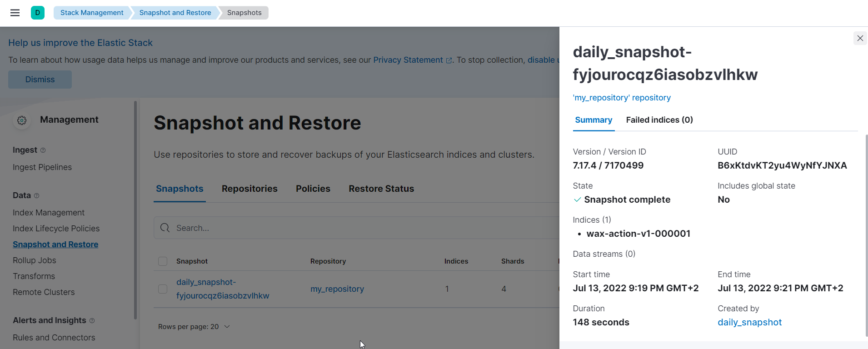Viewport: 868px width, 349px height.
Task: Click the search magnifier icon
Action: click(165, 228)
